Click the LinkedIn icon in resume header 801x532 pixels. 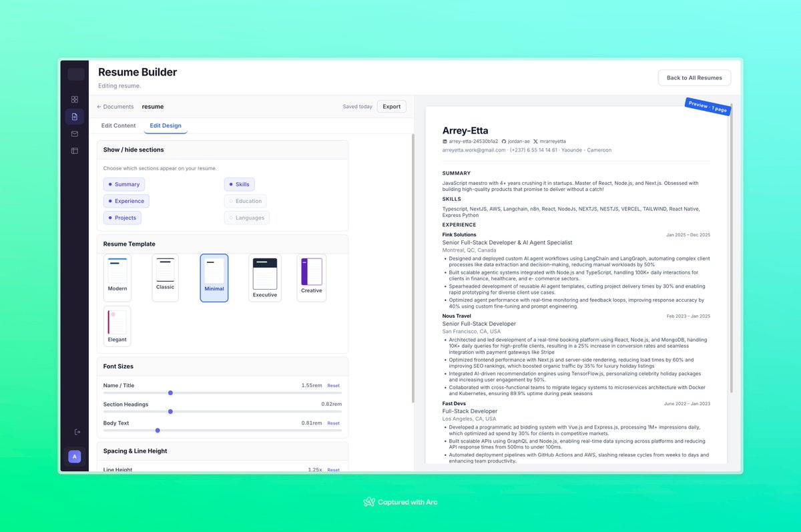(445, 142)
